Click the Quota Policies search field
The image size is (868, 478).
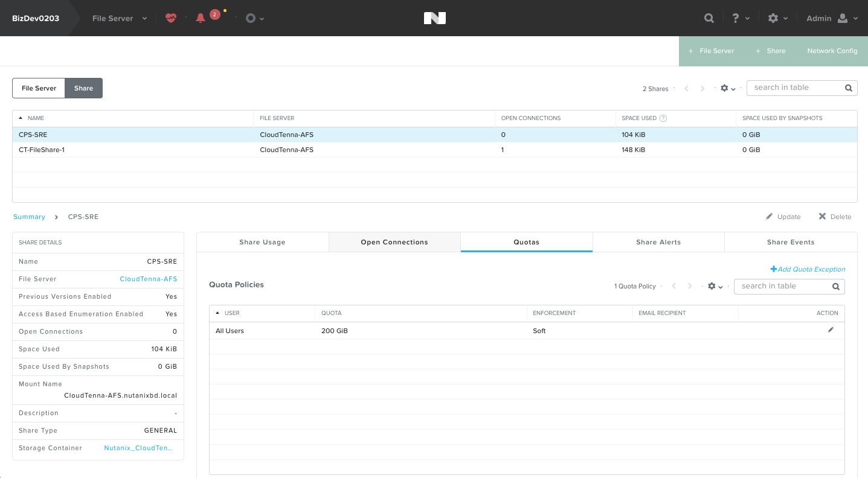pos(789,286)
